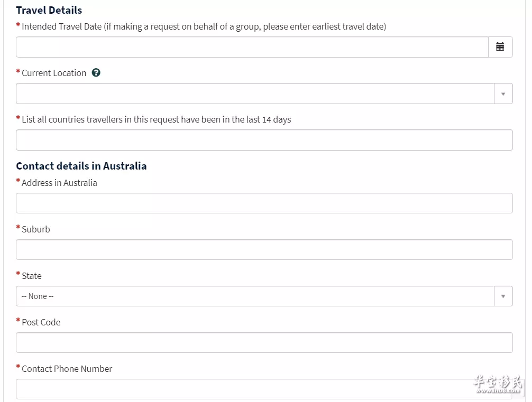Viewport: 532px width, 402px height.
Task: Click the Suburb field label
Action: click(36, 229)
